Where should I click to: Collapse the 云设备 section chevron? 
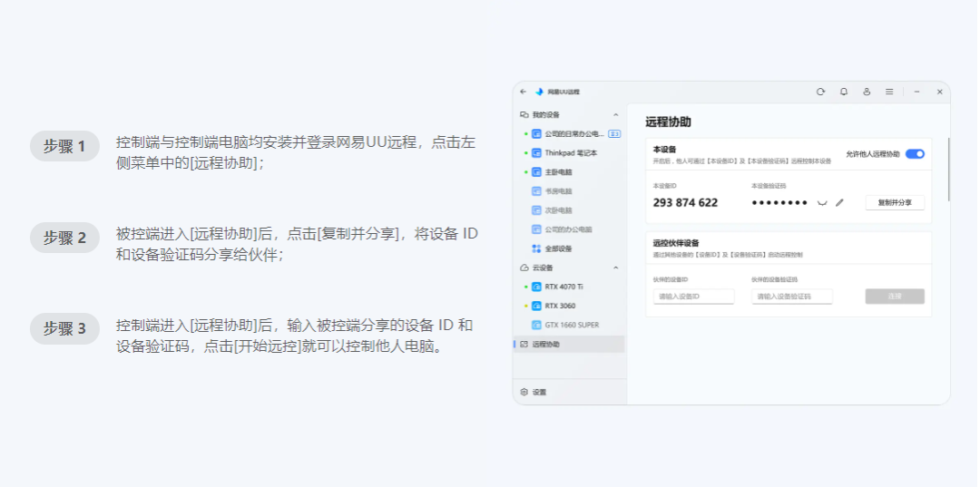615,268
